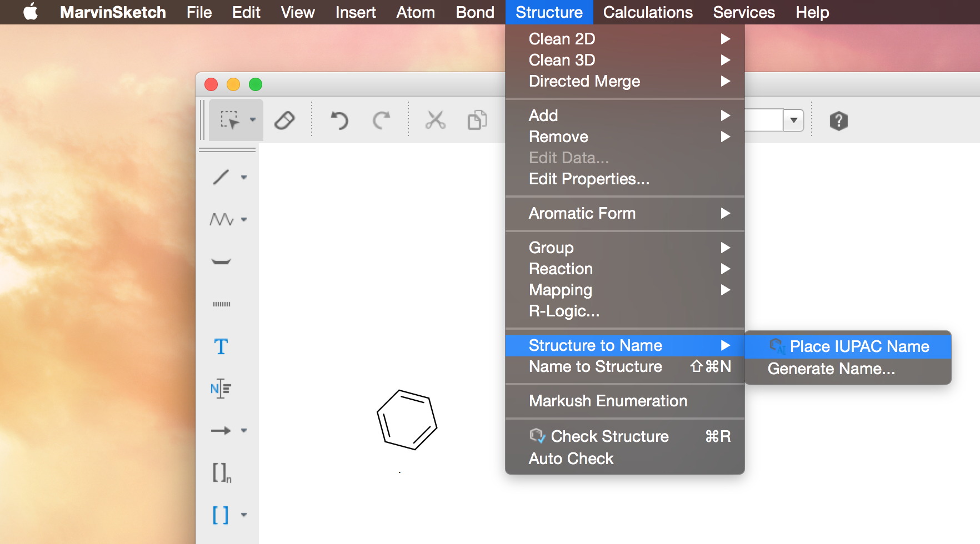Click the toolbar combo box field
This screenshot has width=980, height=544.
pos(764,120)
